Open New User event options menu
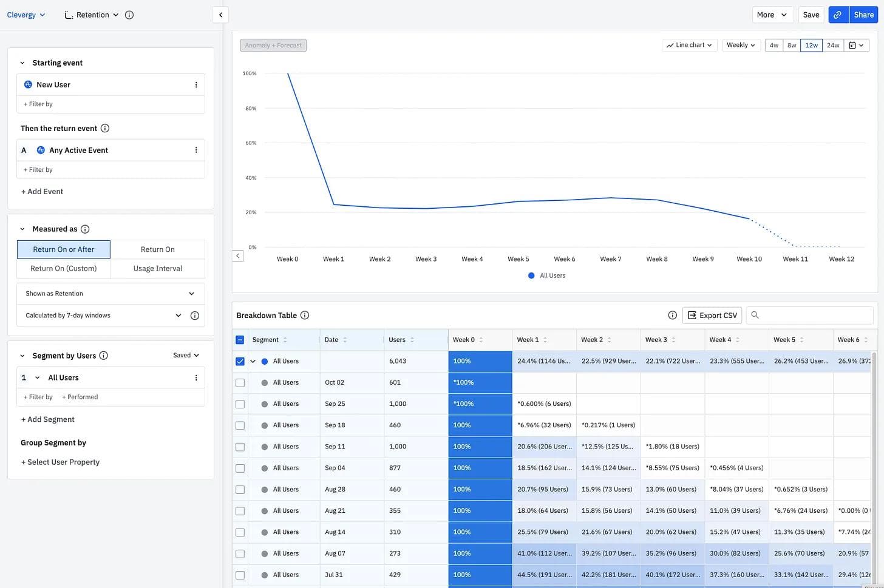This screenshot has width=884, height=588. tap(196, 85)
